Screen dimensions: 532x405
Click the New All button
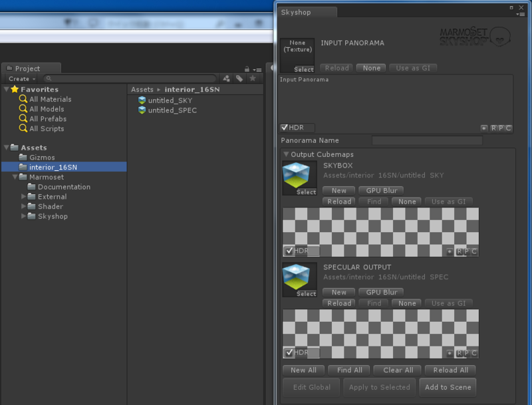(x=303, y=370)
